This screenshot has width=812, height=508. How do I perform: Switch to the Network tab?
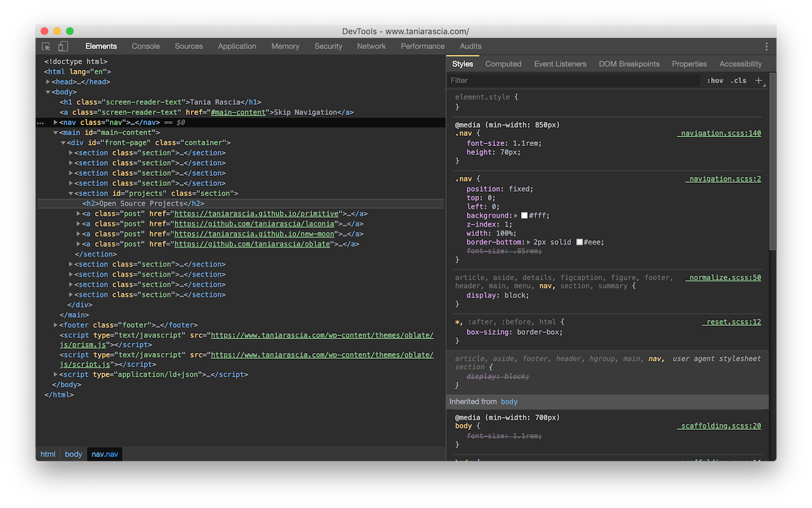click(372, 46)
